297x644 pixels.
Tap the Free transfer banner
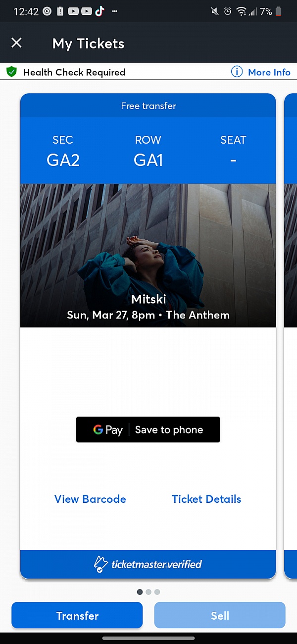coord(148,106)
